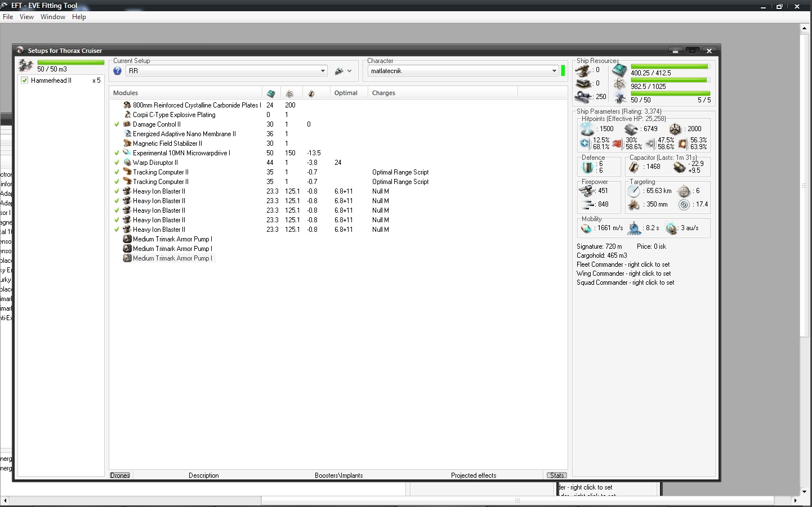Switch to the Boosters\Implants tab
The width and height of the screenshot is (812, 507).
(x=339, y=475)
